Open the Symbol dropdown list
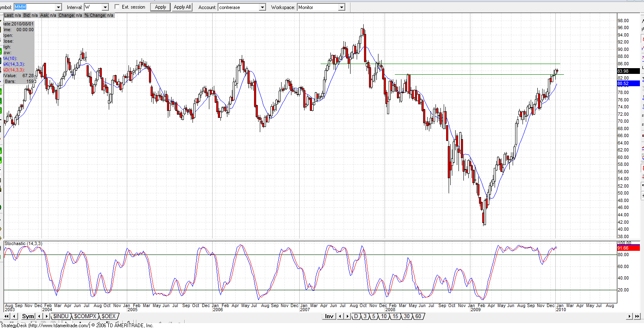 tap(58, 7)
